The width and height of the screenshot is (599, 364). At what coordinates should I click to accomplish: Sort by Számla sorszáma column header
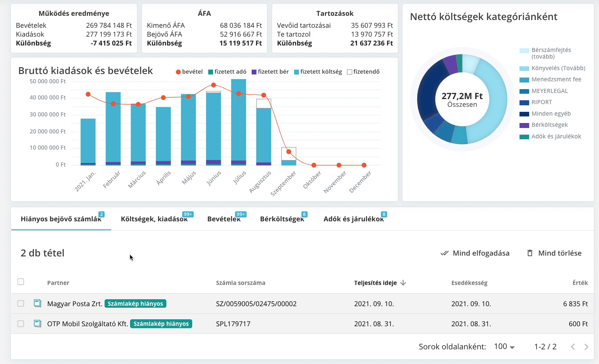click(x=240, y=283)
